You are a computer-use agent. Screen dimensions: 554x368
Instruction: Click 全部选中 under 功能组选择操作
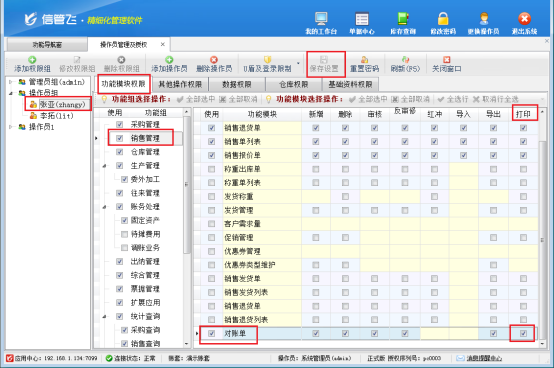click(x=196, y=99)
